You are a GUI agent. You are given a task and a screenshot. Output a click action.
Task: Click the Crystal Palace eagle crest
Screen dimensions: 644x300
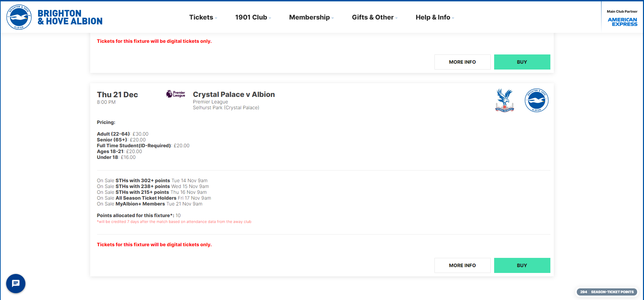click(504, 100)
